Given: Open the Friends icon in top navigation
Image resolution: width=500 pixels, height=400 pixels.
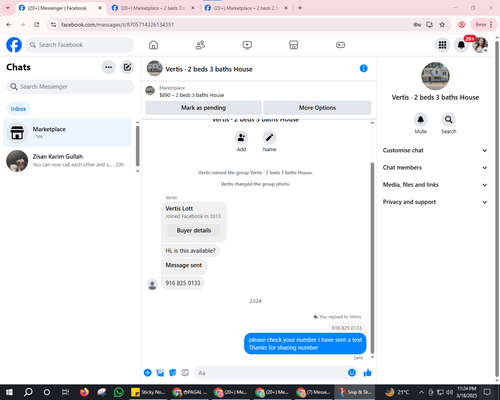Looking at the screenshot, I should click(x=200, y=45).
